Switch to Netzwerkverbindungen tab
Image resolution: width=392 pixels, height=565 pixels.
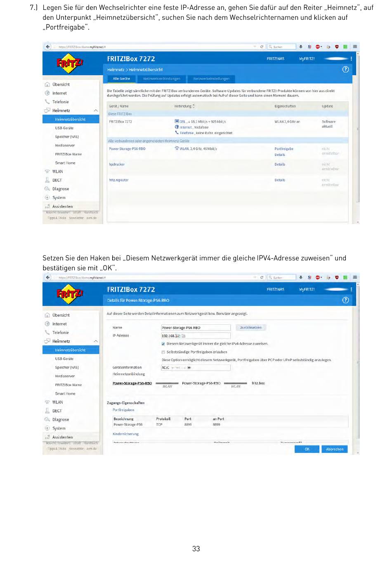161,78
